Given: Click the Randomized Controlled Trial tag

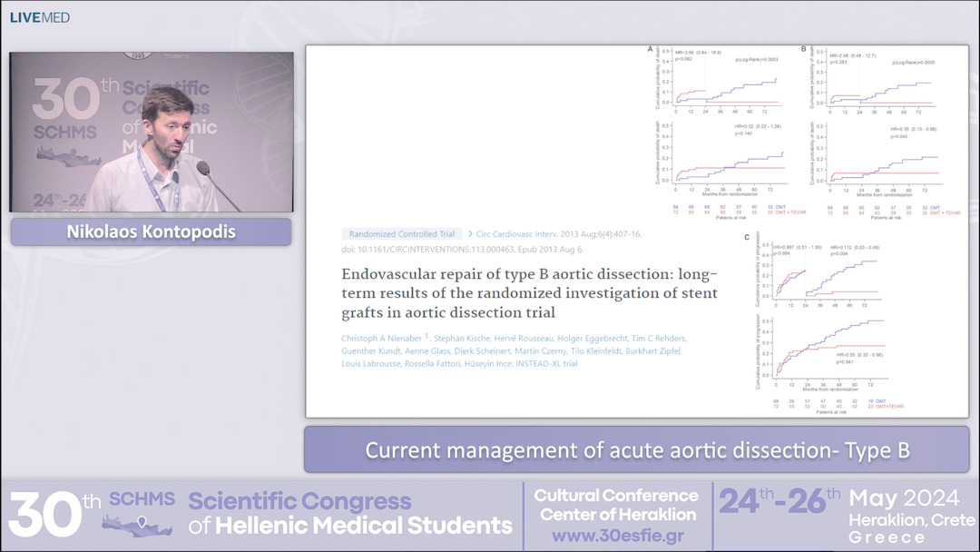Looking at the screenshot, I should (399, 233).
